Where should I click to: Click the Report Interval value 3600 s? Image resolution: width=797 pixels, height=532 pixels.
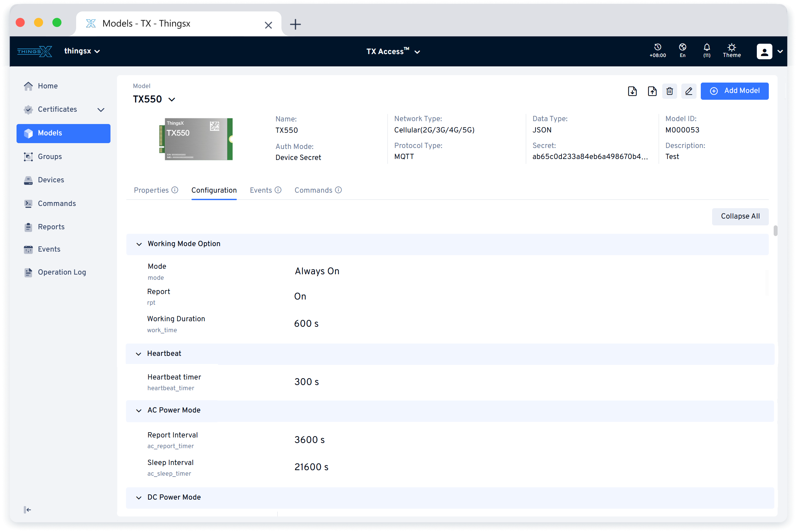click(309, 440)
